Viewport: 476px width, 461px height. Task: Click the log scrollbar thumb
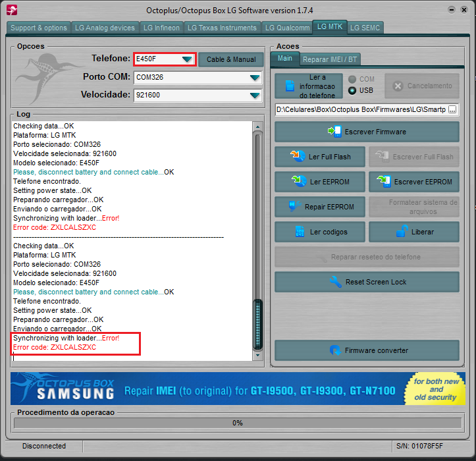(x=257, y=324)
